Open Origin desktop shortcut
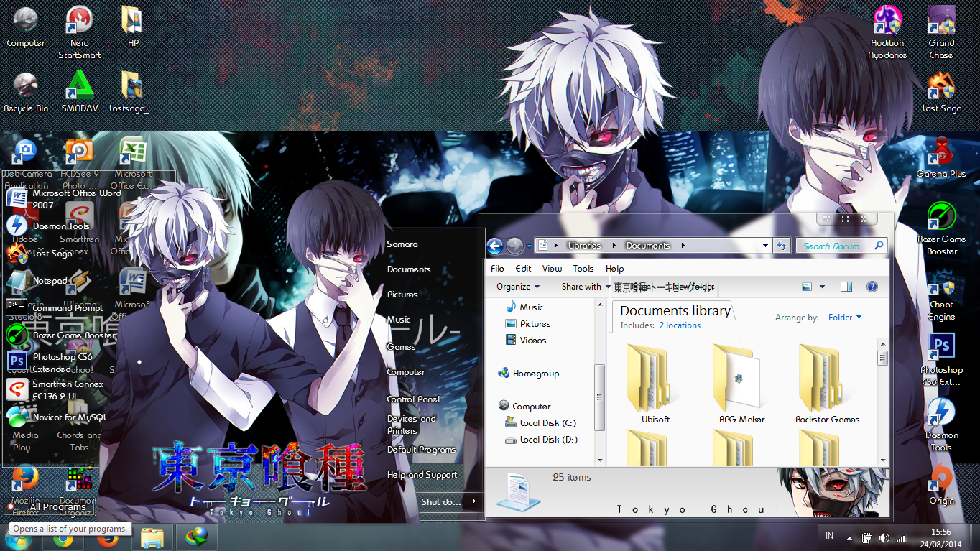The image size is (980, 551). click(x=941, y=485)
